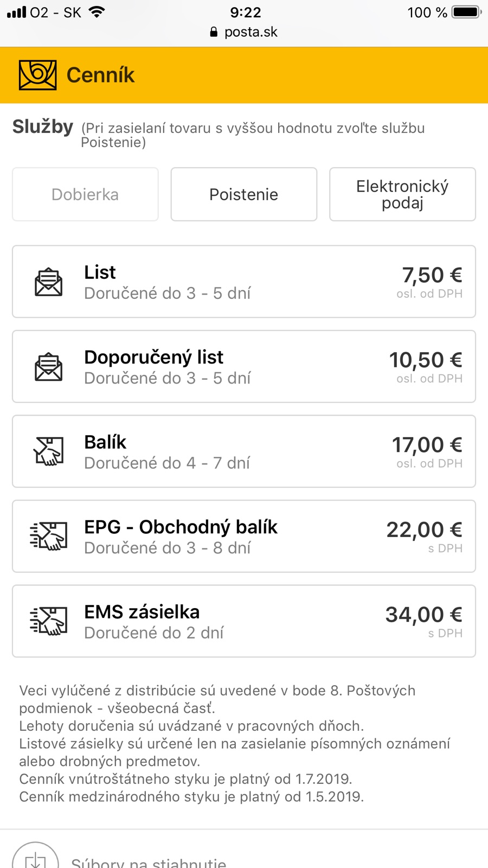Click the Doporučený list envelope icon
Viewport: 488px width, 868px height.
click(x=49, y=367)
